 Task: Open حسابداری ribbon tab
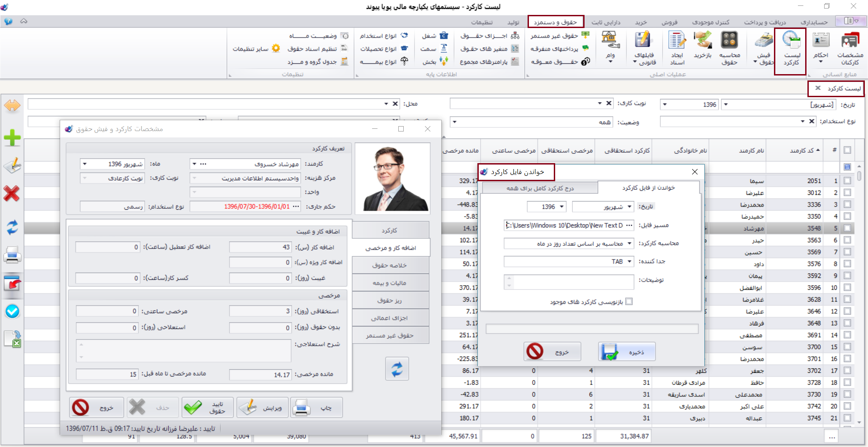tap(814, 22)
